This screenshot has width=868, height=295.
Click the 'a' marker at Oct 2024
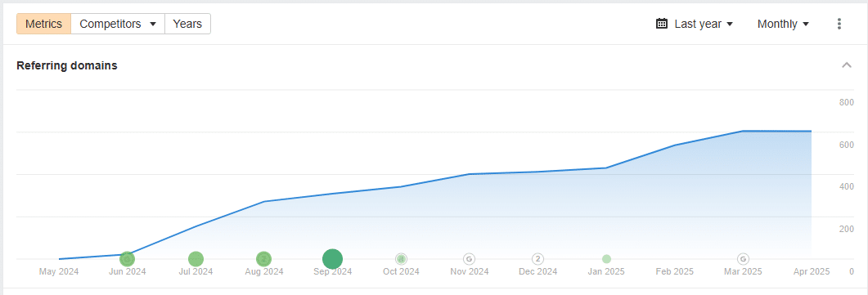(x=401, y=258)
